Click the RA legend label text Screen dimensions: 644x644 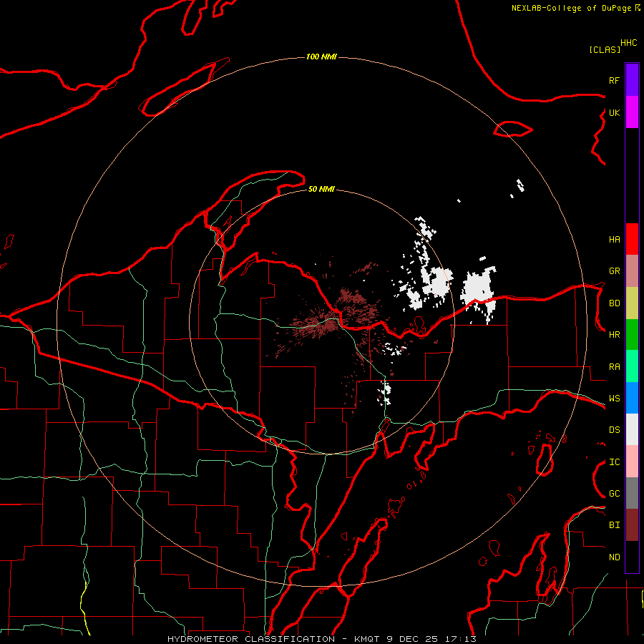tap(614, 367)
